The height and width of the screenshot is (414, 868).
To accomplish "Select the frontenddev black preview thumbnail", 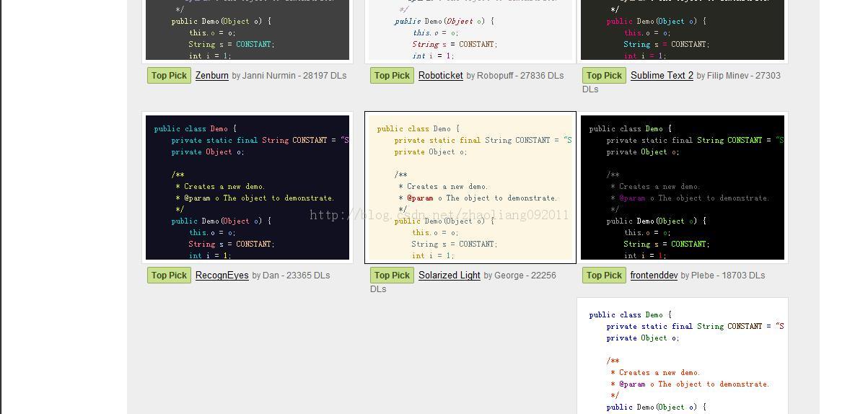I will point(683,188).
